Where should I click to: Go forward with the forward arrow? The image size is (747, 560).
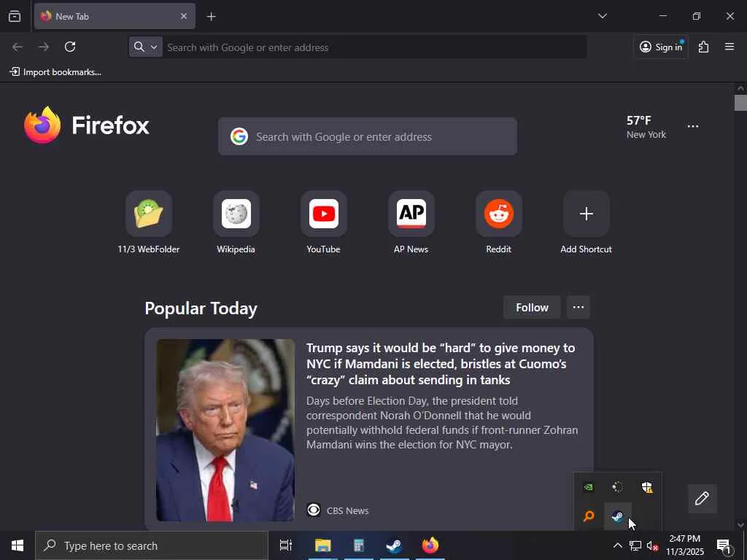pos(44,47)
